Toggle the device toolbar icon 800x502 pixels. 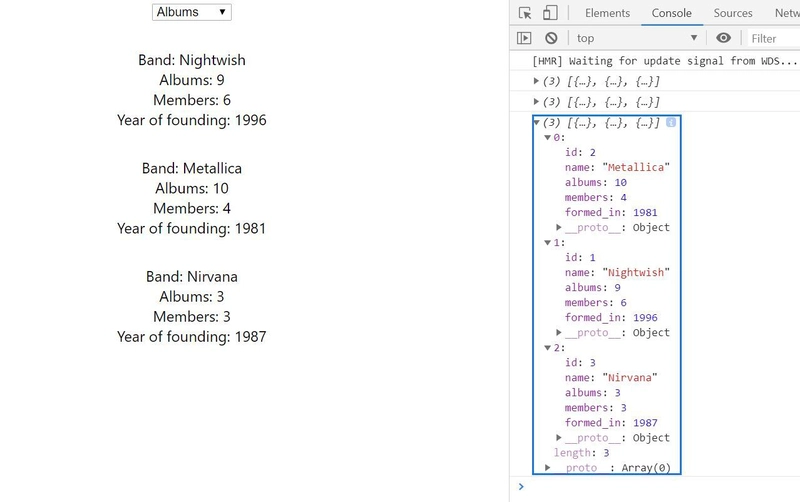[550, 13]
